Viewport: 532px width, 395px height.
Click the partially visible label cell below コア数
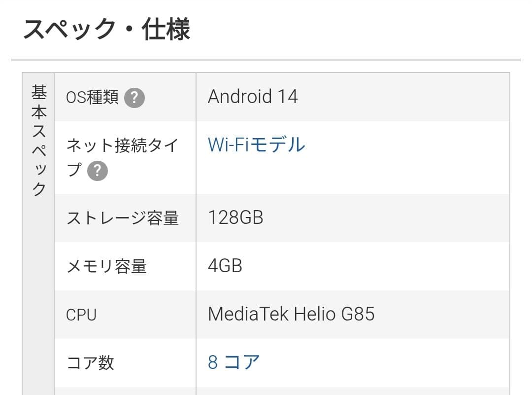125,391
